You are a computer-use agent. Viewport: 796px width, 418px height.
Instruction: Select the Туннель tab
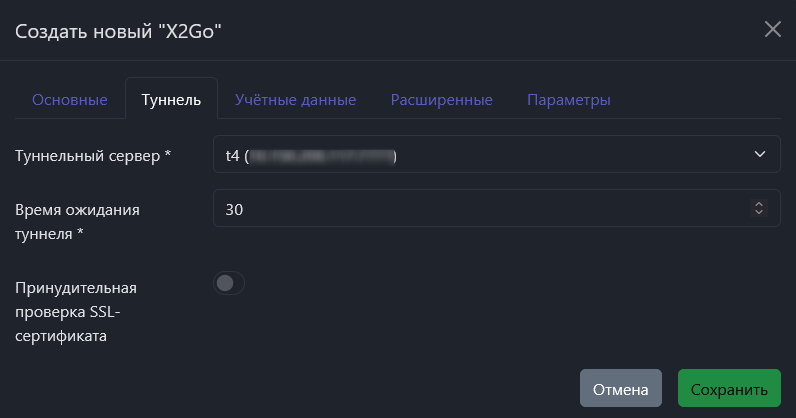(x=171, y=100)
